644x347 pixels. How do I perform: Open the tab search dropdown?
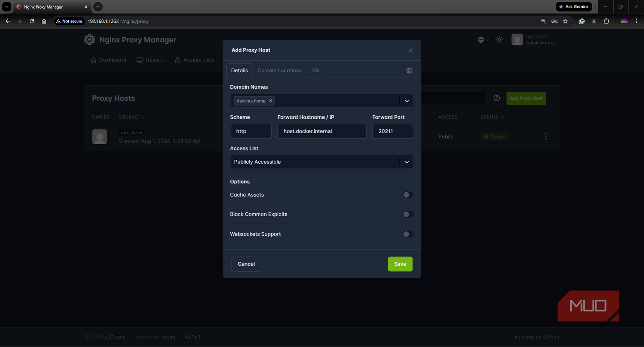click(7, 7)
